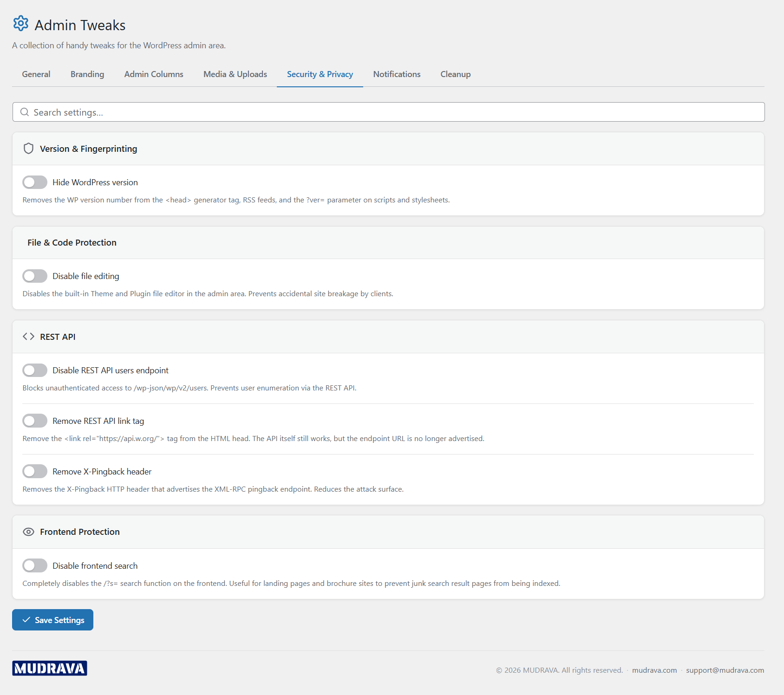Image resolution: width=784 pixels, height=695 pixels.
Task: Toggle Remove X-Pingback header
Action: coord(34,471)
